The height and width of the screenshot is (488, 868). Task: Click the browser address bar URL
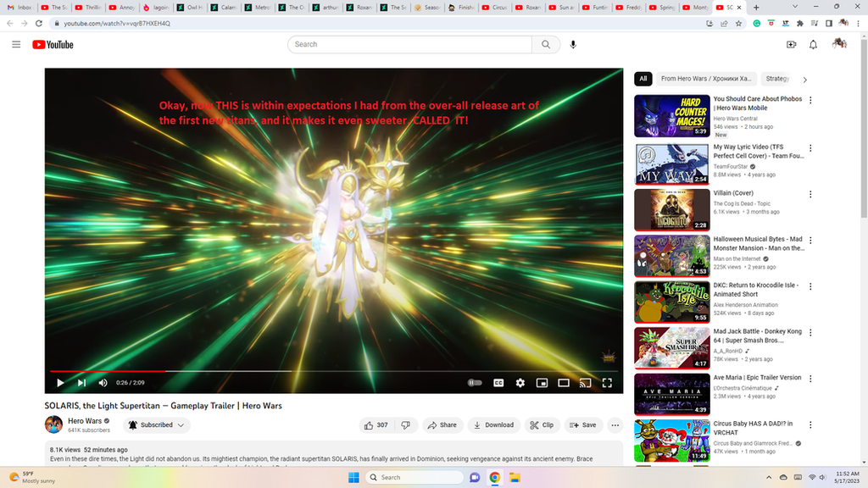(x=117, y=23)
